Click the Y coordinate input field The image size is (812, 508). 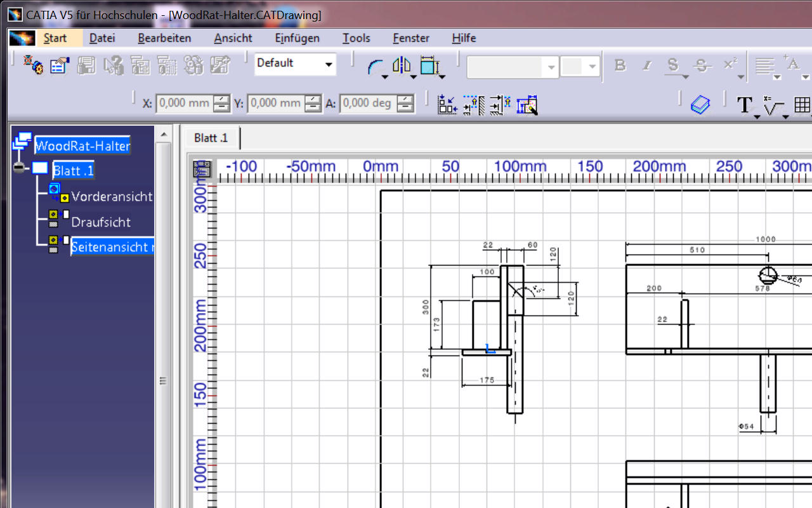[276, 103]
